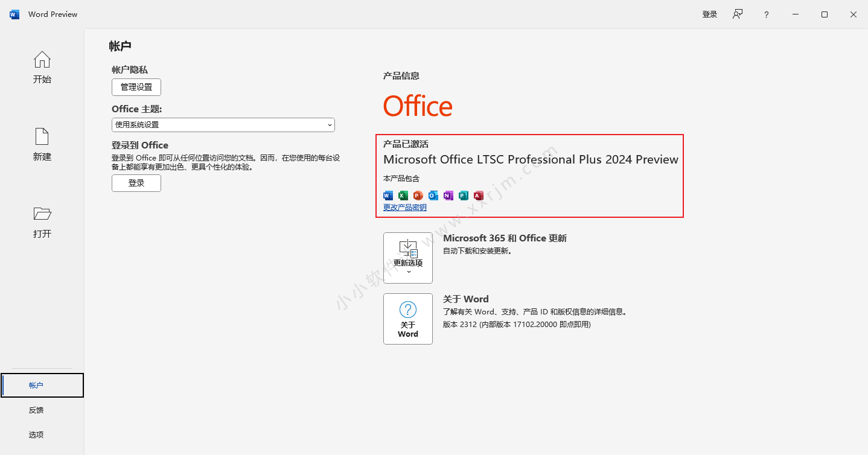This screenshot has height=455, width=868.
Task: Click the Outlook icon in product list
Action: (x=433, y=196)
